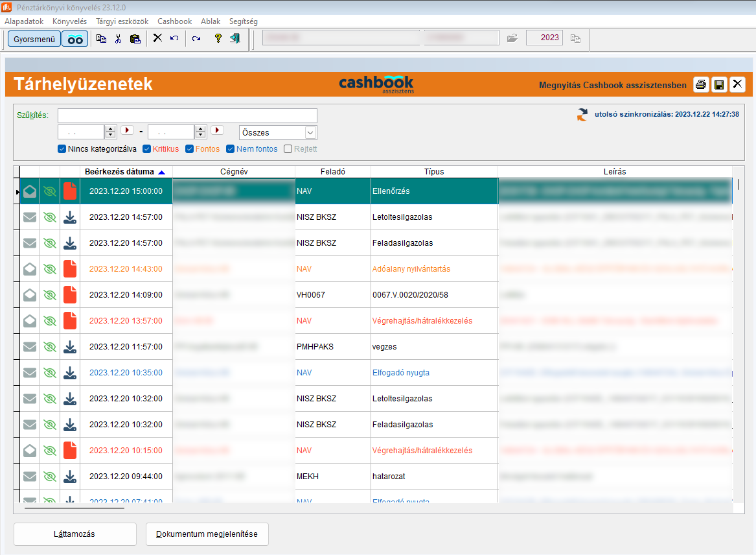Sort by Beérkezés dátuma column header
Viewport: 756px width, 555px height.
tap(126, 172)
